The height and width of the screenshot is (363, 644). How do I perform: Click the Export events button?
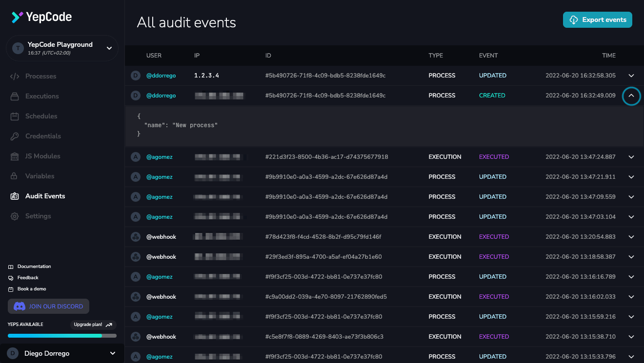click(x=598, y=20)
